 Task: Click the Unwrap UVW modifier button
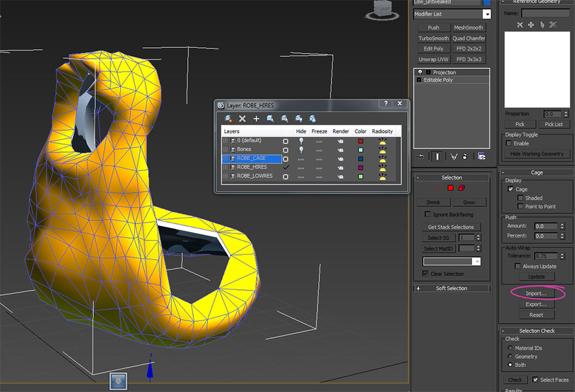[x=433, y=59]
